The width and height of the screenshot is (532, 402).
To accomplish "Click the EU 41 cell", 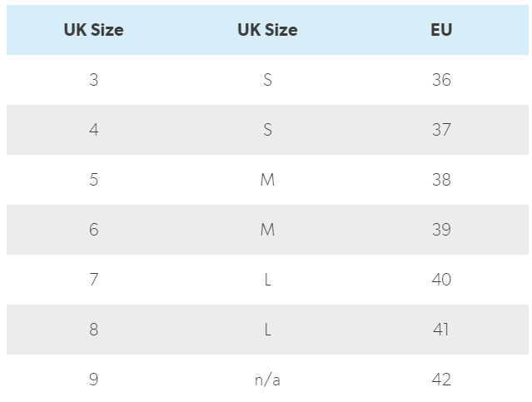I will tap(441, 330).
